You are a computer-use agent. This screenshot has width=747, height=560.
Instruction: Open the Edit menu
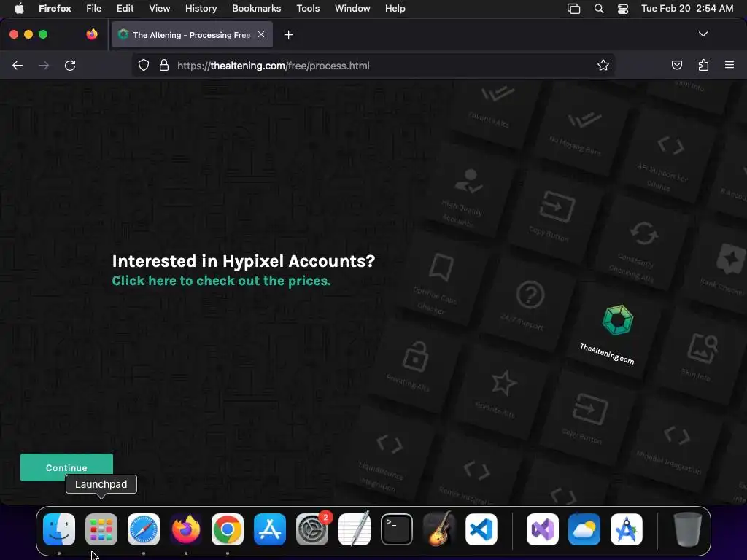tap(125, 9)
